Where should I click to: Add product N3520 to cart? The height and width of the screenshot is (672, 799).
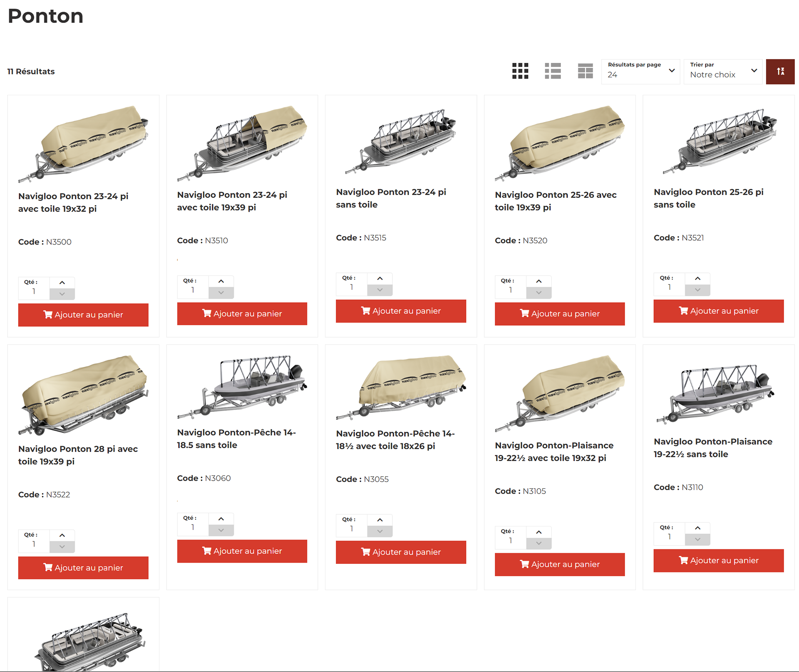[x=560, y=314]
